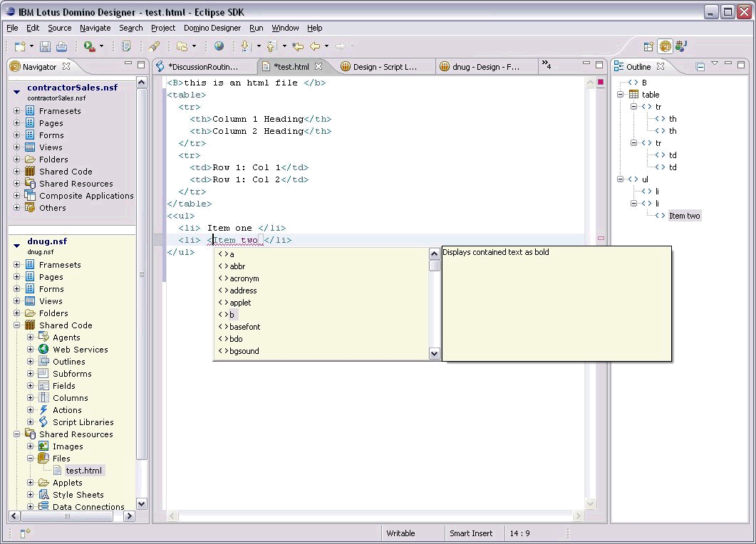Choose 'bgsound' from the autocomplete list

[244, 351]
